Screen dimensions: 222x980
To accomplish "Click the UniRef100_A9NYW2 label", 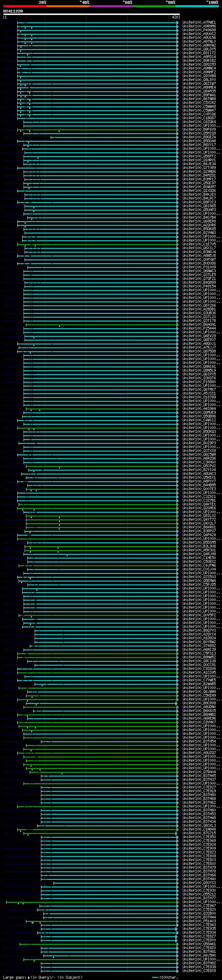I will click(199, 45).
